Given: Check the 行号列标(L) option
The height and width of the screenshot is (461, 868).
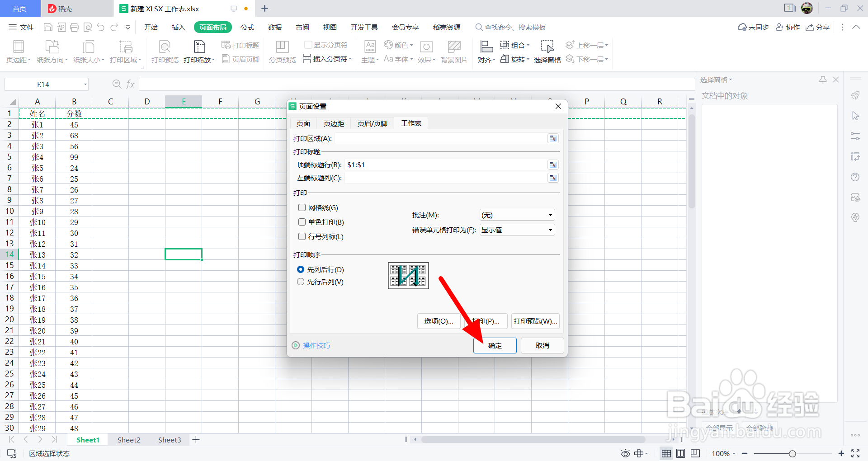Looking at the screenshot, I should click(x=302, y=236).
